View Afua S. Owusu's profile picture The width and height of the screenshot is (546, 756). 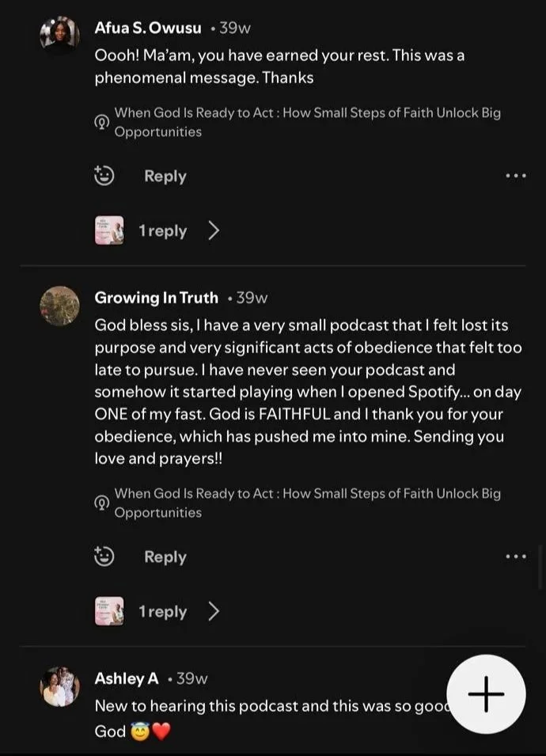pyautogui.click(x=60, y=35)
